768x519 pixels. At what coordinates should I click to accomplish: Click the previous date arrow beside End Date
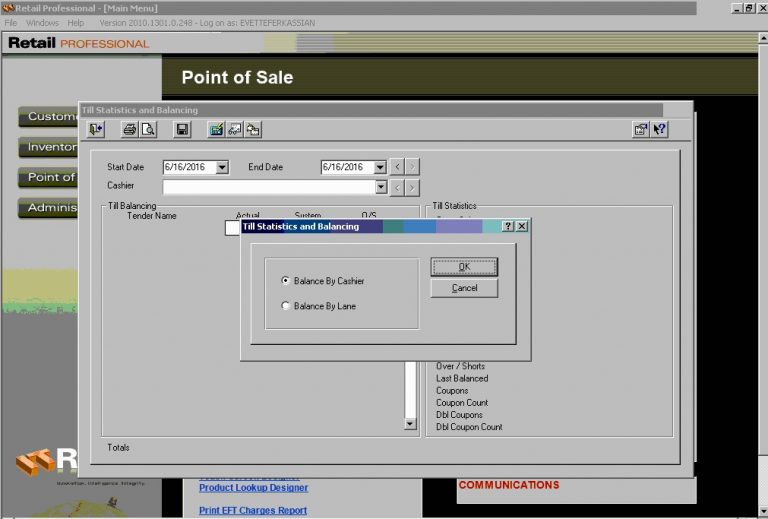coord(397,167)
